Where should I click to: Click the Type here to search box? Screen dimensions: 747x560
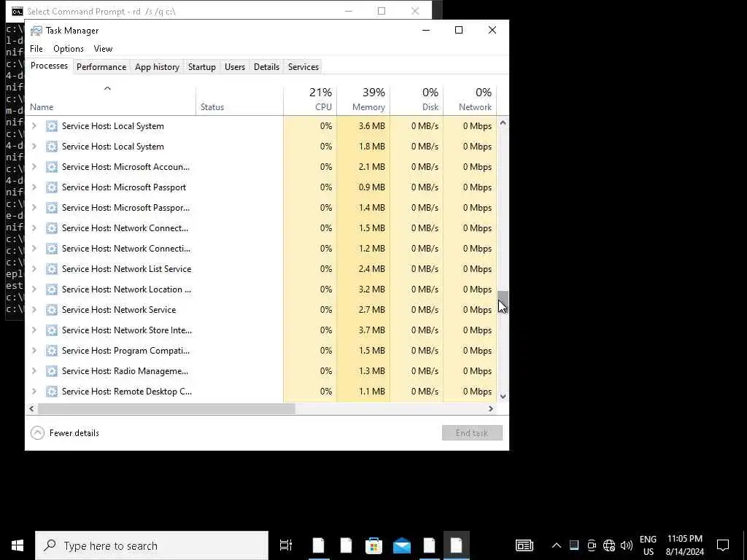(152, 545)
